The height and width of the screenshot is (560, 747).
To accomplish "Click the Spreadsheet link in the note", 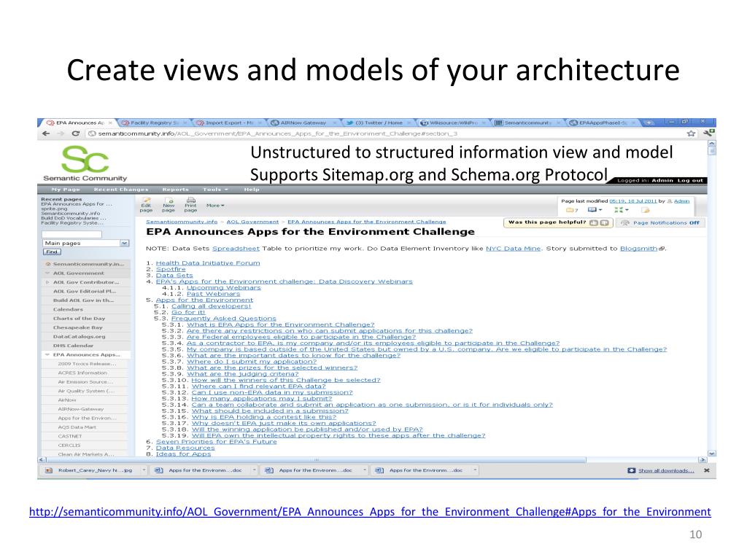I will coord(236,249).
